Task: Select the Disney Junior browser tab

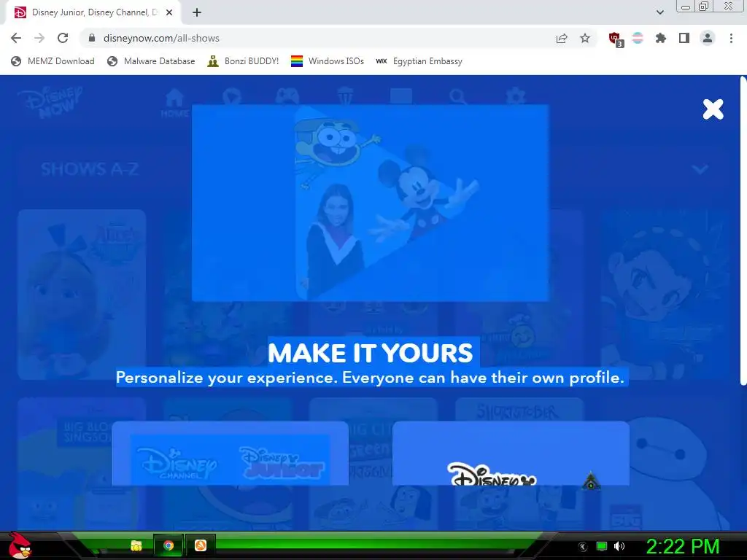Action: tap(93, 13)
